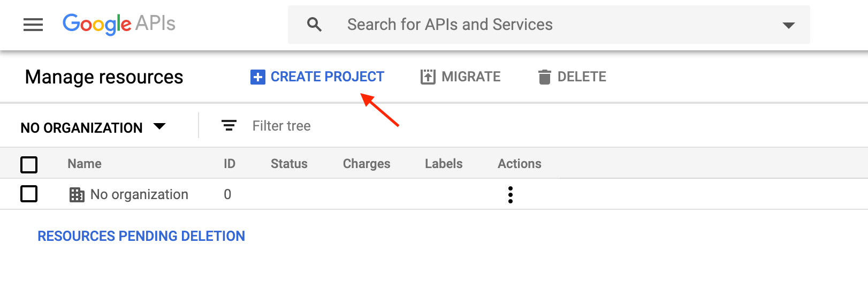Expand the search bar dropdown arrow
868x304 pixels.
pyautogui.click(x=788, y=25)
